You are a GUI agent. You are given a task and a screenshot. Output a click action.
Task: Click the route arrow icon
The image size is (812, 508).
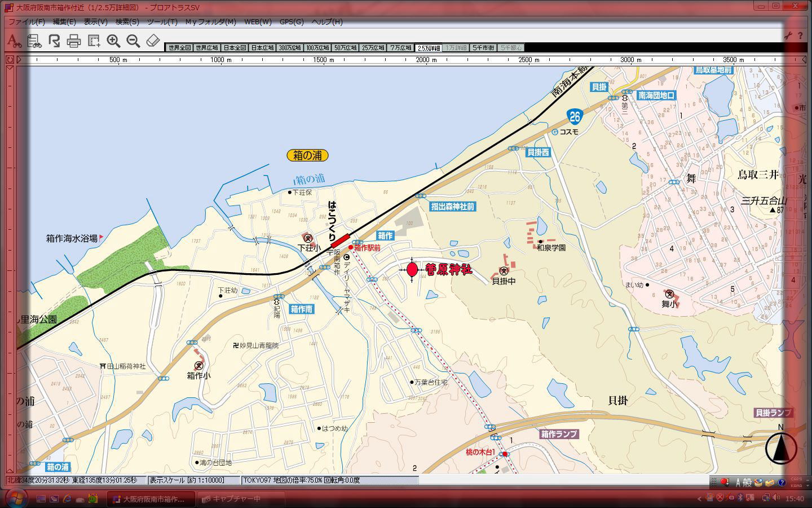pos(54,41)
